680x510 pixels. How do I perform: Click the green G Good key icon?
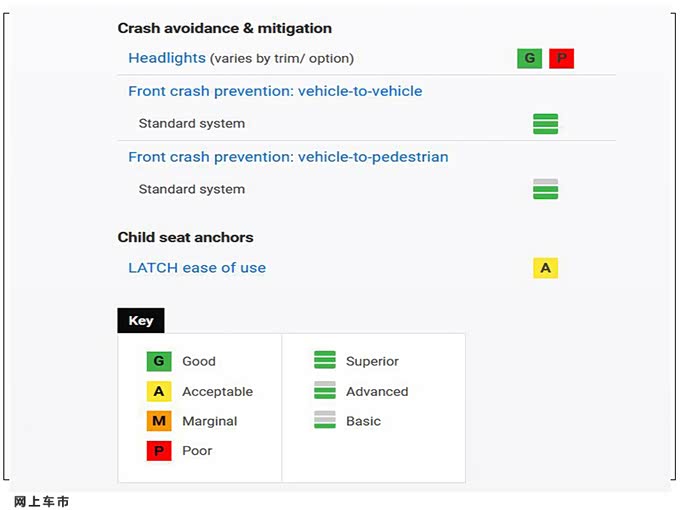[158, 361]
